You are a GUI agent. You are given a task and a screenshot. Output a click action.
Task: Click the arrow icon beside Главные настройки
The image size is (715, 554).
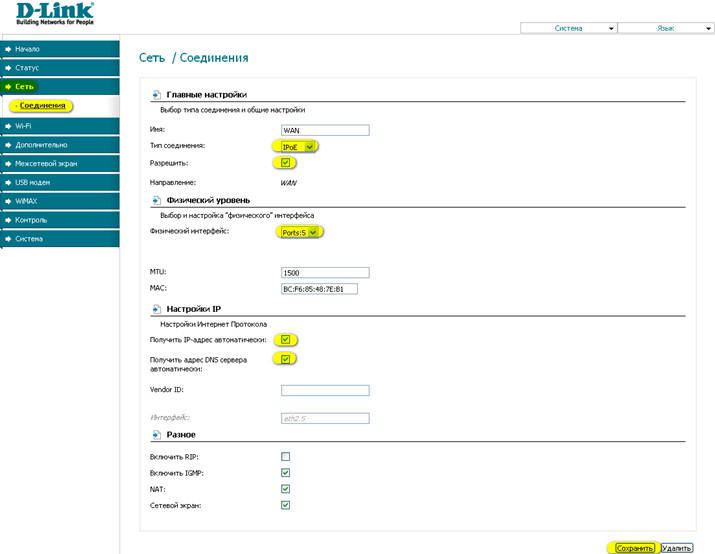tap(156, 94)
